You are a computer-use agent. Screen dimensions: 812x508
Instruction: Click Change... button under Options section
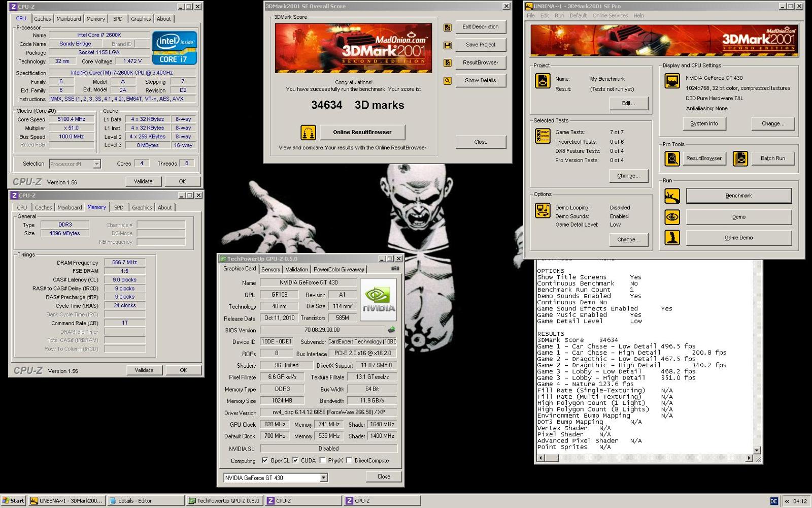point(628,240)
